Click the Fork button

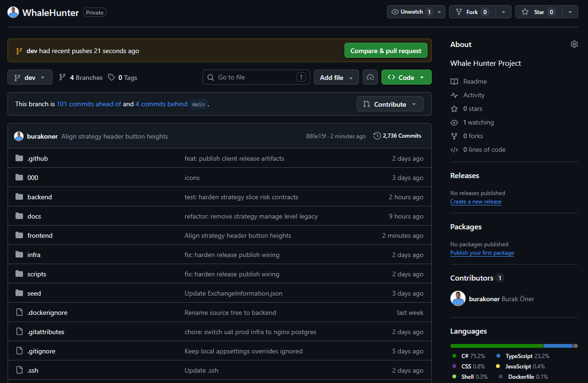pyautogui.click(x=472, y=12)
